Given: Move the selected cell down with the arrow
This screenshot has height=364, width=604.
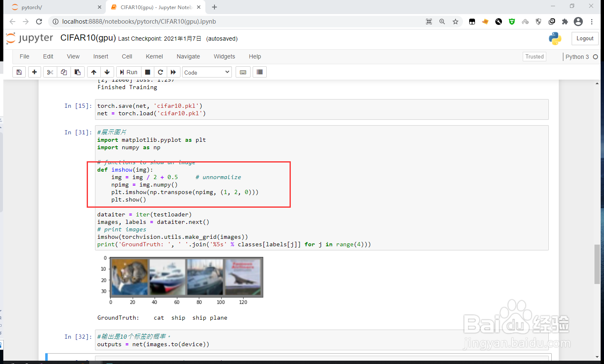Looking at the screenshot, I should click(107, 72).
